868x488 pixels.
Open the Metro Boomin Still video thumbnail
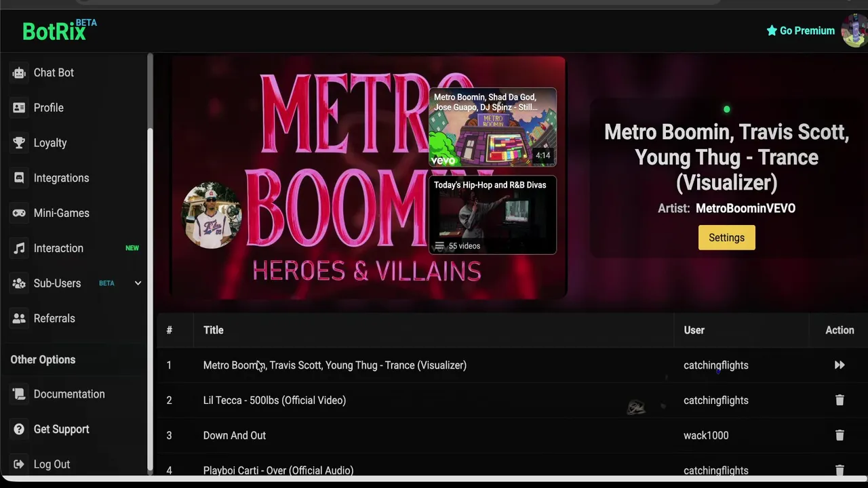492,127
